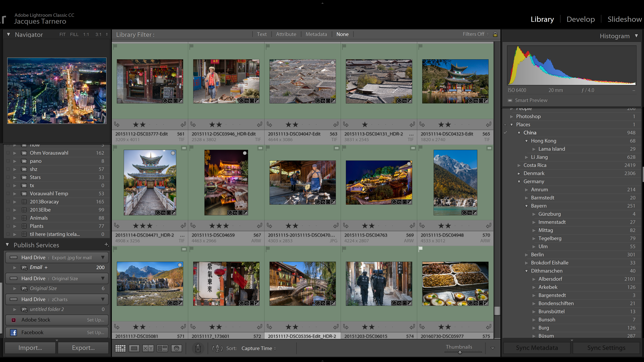This screenshot has height=362, width=644.
Task: Switch to Grid view icon
Action: (x=120, y=348)
